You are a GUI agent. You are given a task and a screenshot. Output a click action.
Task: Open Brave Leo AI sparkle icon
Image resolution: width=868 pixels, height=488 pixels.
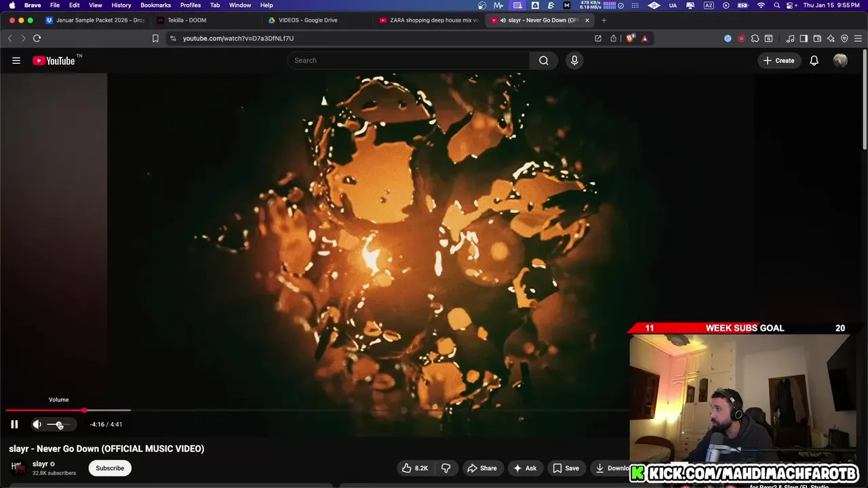tap(831, 39)
